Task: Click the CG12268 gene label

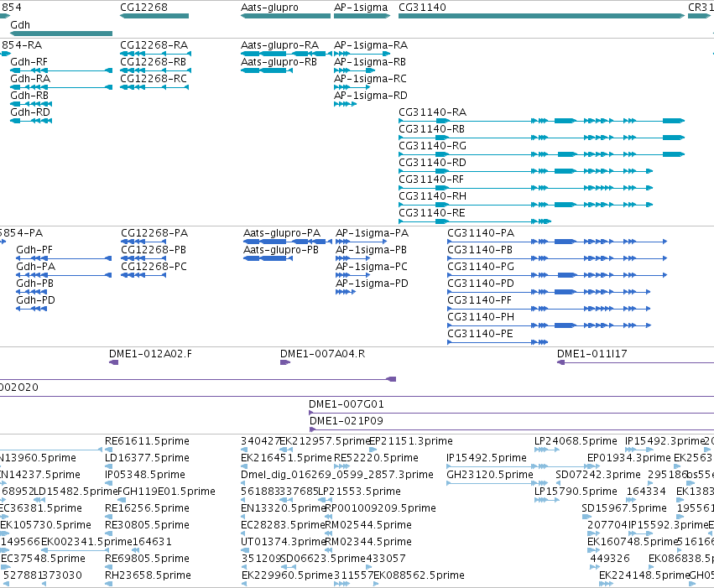Action: coord(143,8)
